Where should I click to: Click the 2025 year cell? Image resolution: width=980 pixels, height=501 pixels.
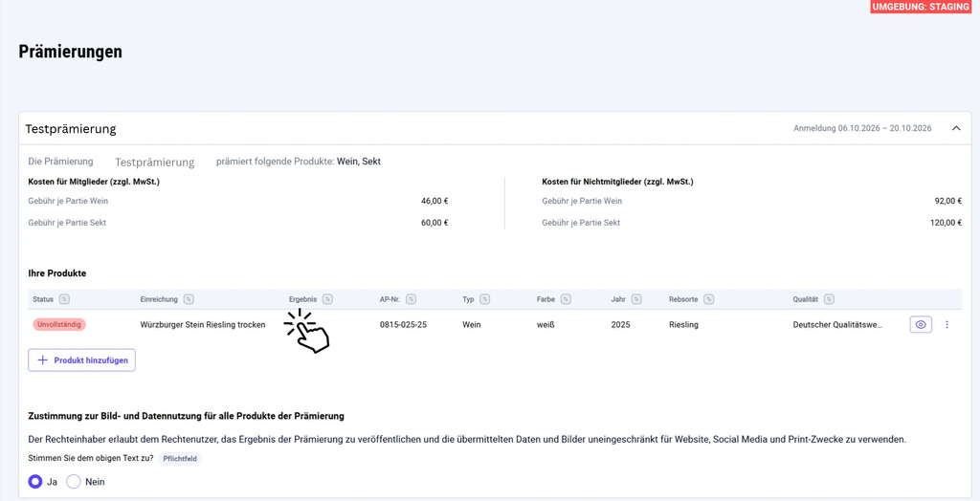tap(620, 325)
